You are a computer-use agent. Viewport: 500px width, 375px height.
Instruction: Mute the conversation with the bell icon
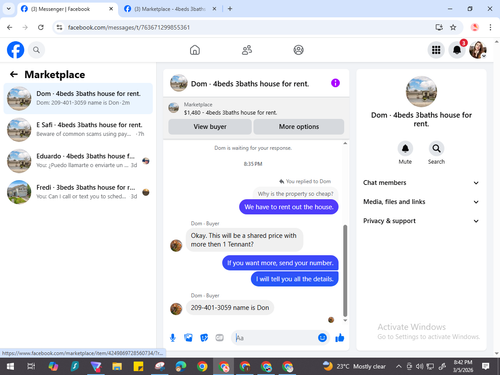pyautogui.click(x=405, y=148)
